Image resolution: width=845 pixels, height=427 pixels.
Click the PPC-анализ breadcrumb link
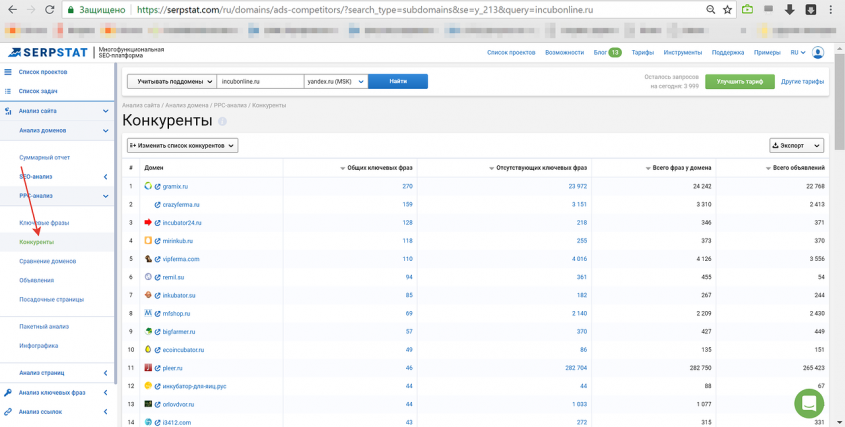coord(231,105)
